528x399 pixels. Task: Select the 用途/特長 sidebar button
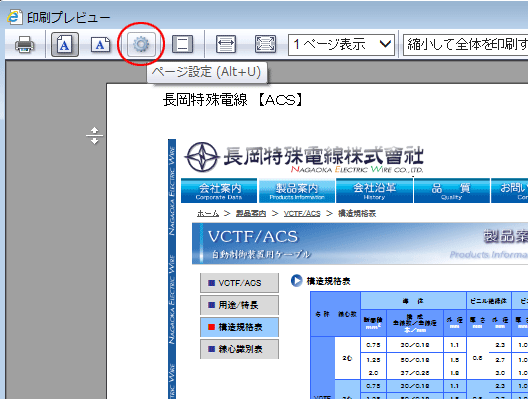tap(239, 305)
